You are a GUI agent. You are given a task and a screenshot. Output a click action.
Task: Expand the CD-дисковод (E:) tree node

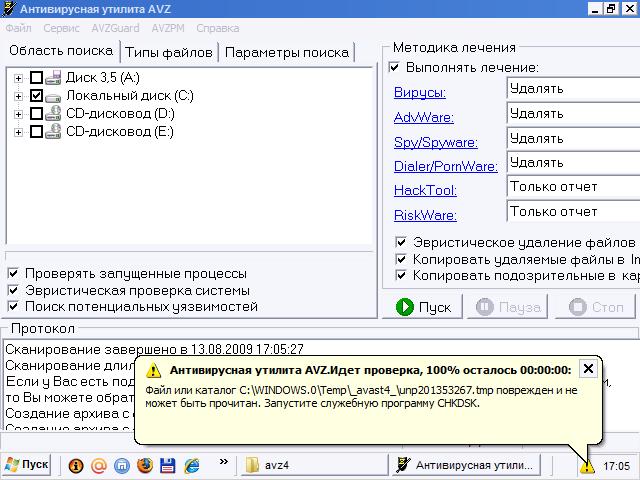coord(18,132)
